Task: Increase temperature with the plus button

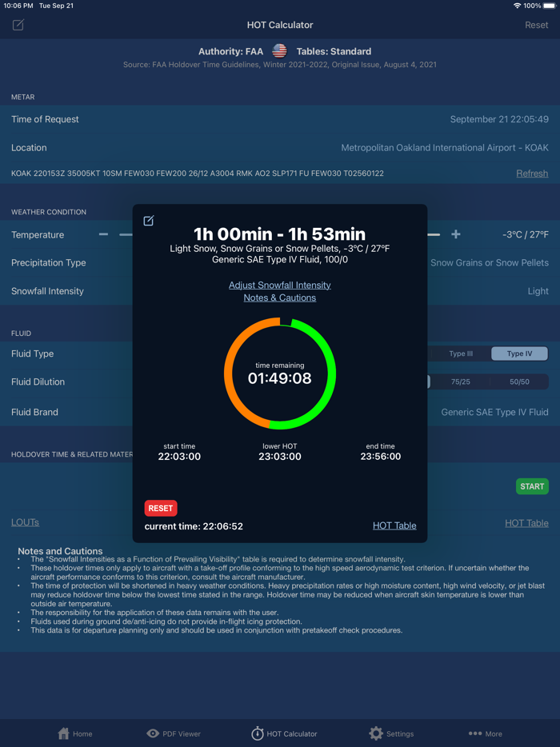Action: point(456,234)
